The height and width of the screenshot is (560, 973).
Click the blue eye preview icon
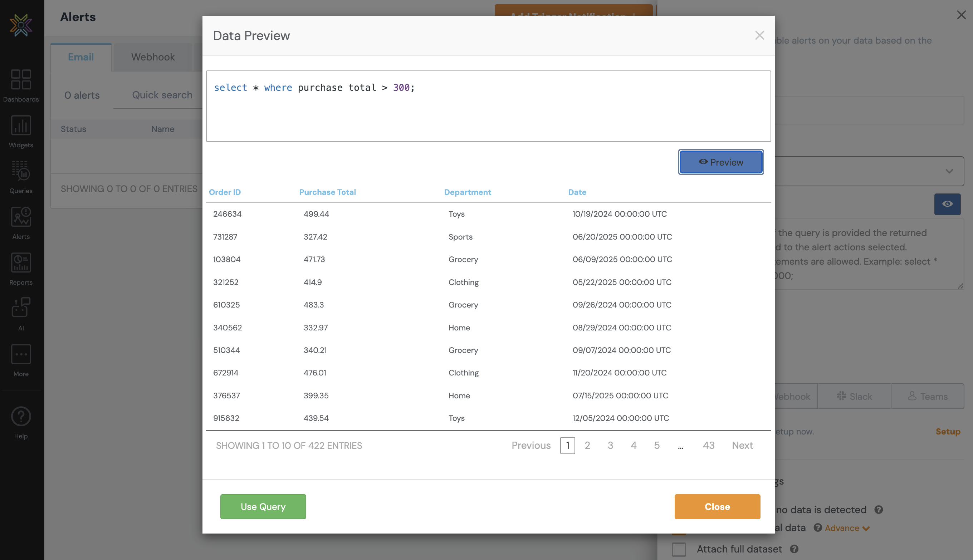tap(947, 204)
